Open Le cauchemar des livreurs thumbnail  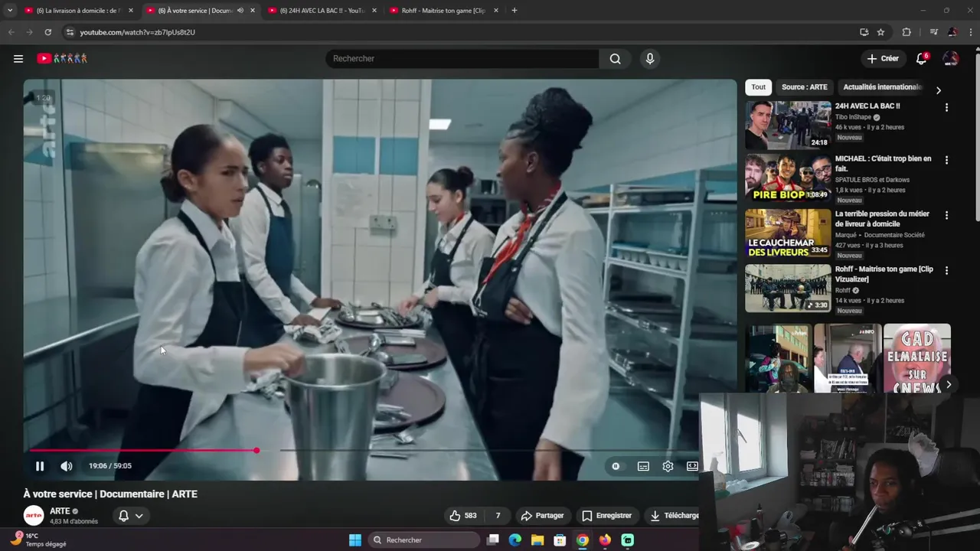tap(788, 233)
